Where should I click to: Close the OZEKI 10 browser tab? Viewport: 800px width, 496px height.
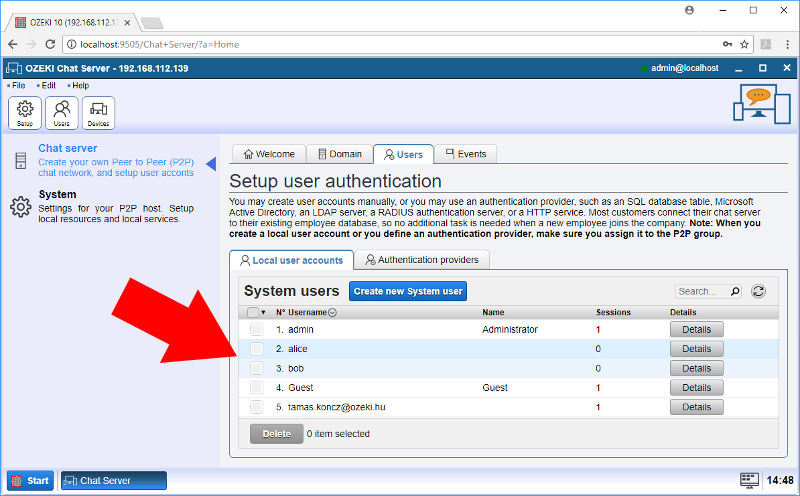point(127,22)
